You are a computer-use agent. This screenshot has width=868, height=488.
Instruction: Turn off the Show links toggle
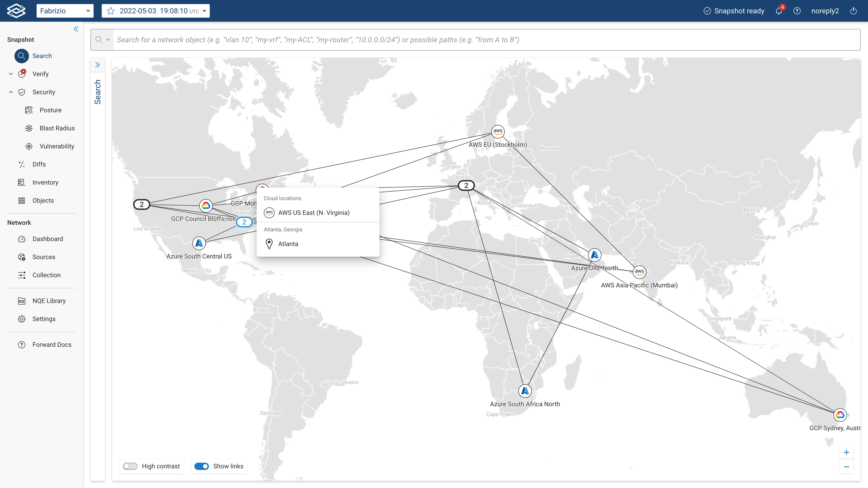tap(201, 466)
